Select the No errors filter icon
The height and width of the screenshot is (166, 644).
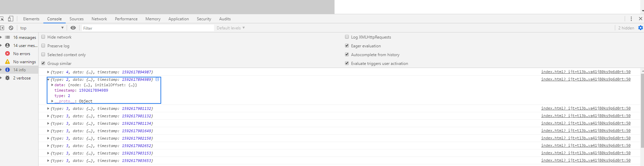pyautogui.click(x=7, y=54)
